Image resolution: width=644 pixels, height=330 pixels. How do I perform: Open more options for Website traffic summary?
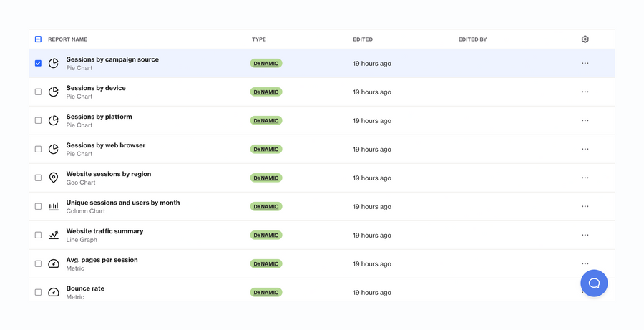click(585, 235)
